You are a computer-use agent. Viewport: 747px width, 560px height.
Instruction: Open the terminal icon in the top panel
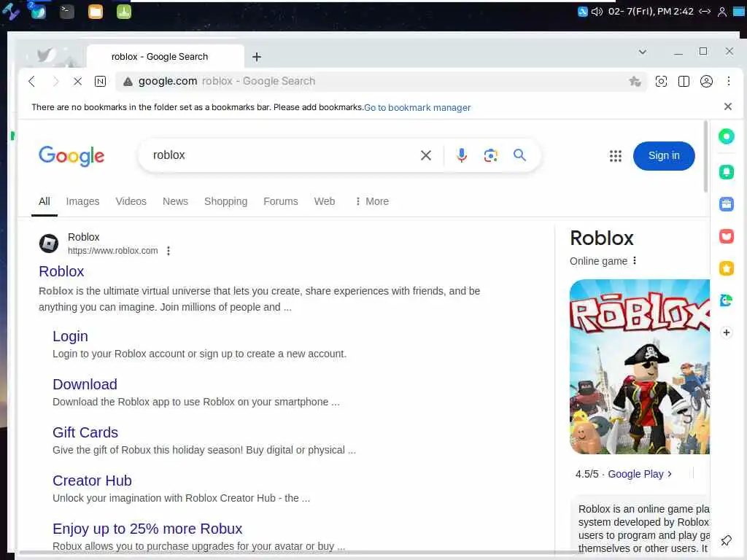(x=66, y=12)
